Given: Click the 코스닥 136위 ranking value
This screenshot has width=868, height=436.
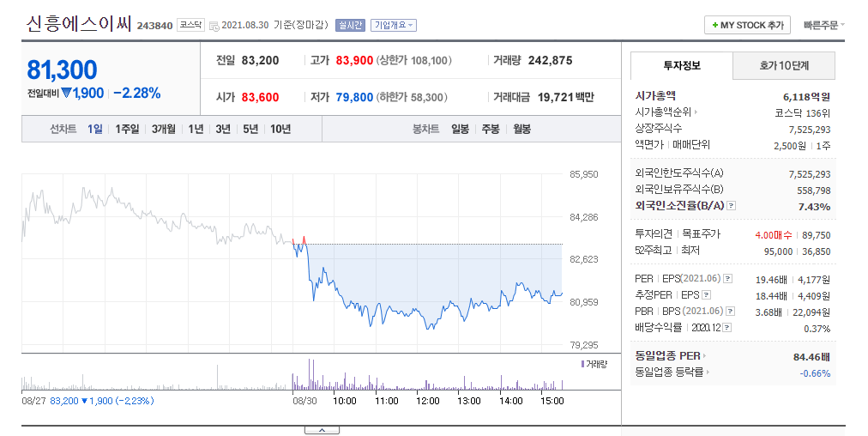Looking at the screenshot, I should click(803, 113).
